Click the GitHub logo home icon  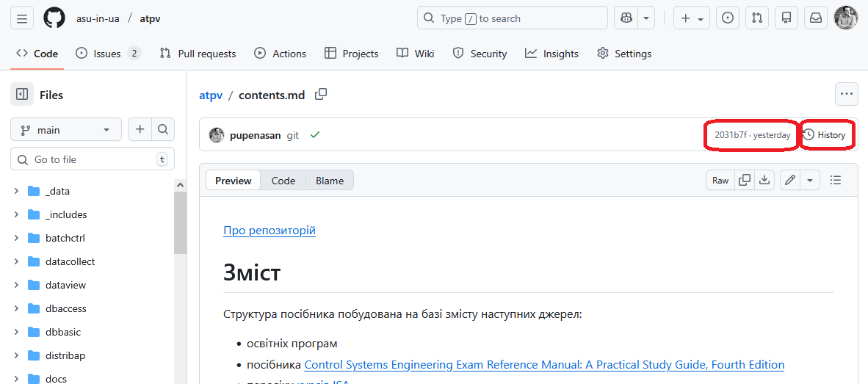[54, 18]
